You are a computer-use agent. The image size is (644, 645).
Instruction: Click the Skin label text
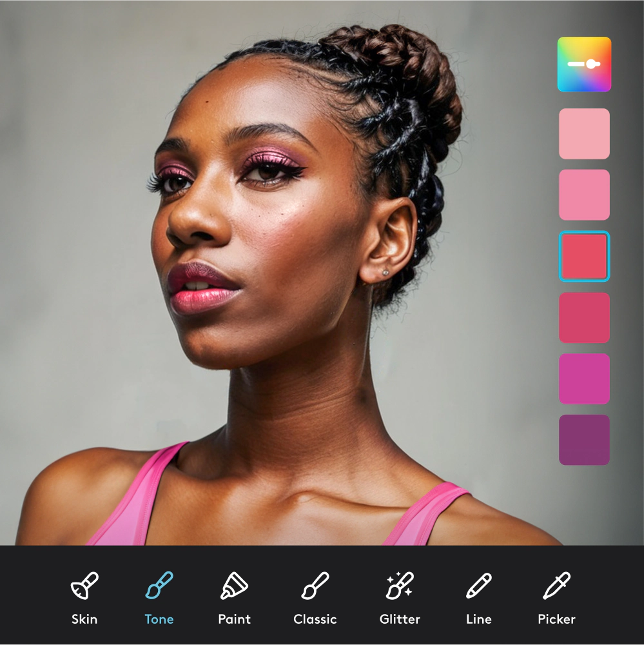pyautogui.click(x=84, y=619)
